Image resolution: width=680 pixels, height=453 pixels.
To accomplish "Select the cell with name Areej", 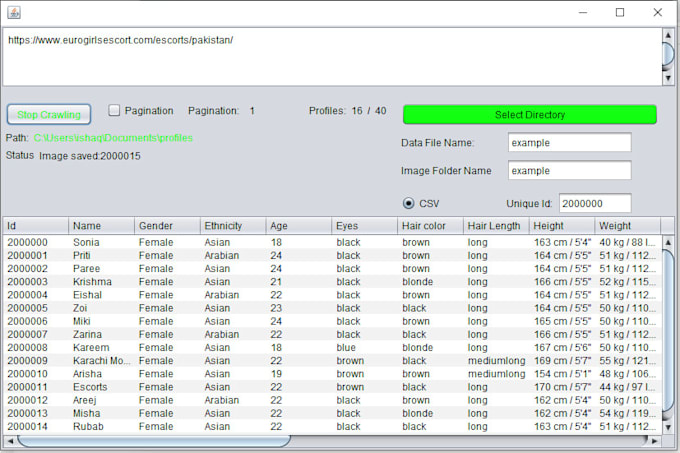I will click(101, 400).
